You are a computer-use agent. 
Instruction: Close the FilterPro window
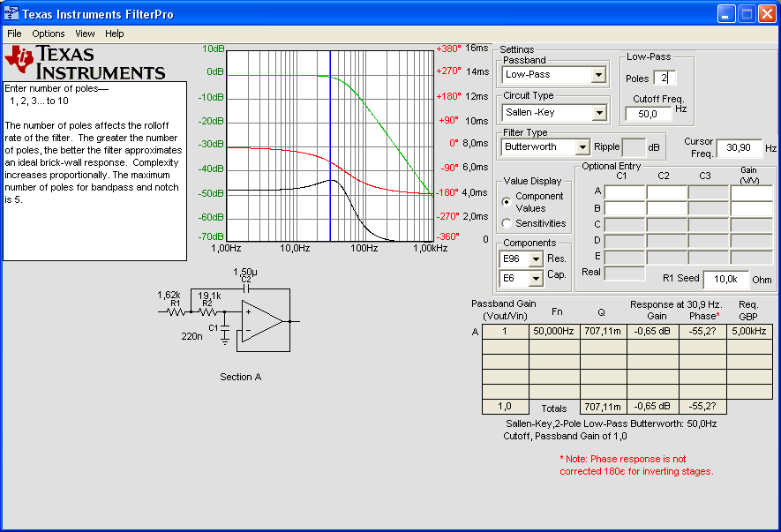click(767, 13)
